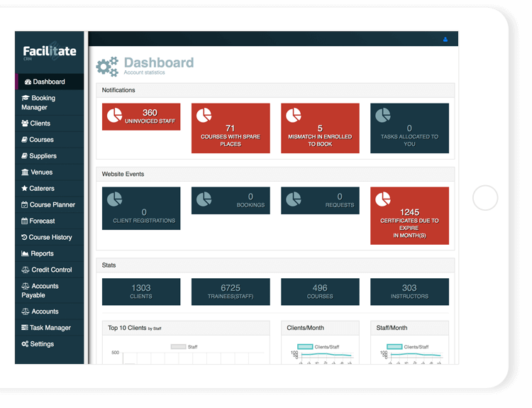The image size is (532, 408).
Task: Click the user profile icon in top bar
Action: coord(445,40)
